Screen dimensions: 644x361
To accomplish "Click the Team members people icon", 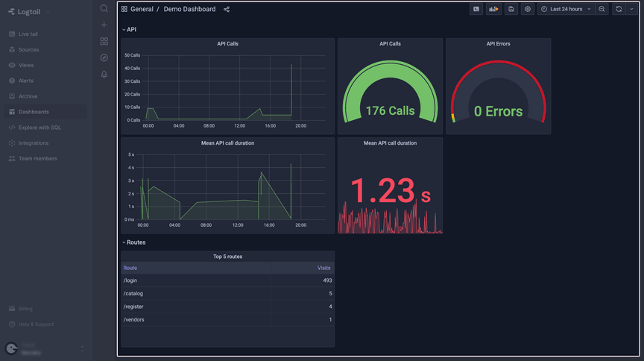I will [x=12, y=159].
